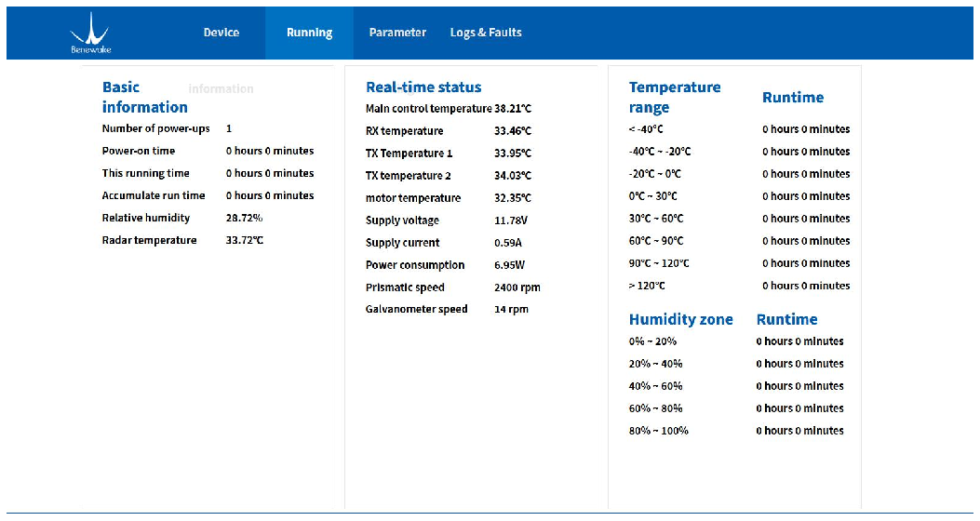Switch to the Parameter tab

(397, 33)
